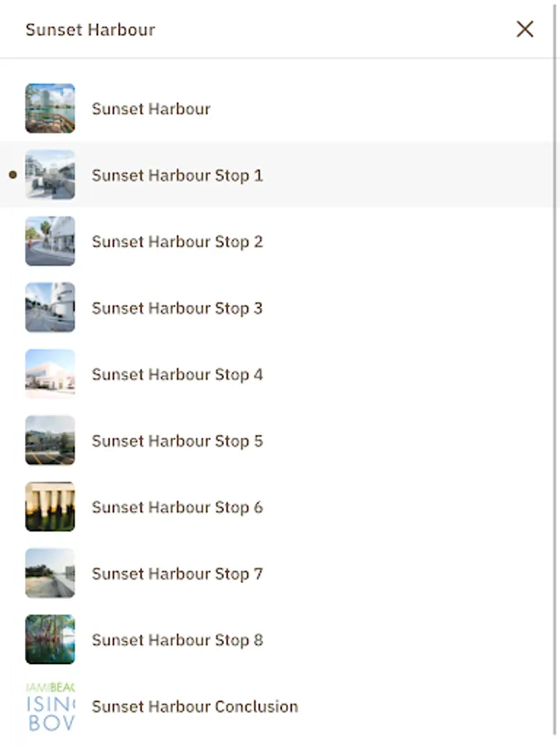Click the Conclusion logo thumbnail

click(x=50, y=706)
